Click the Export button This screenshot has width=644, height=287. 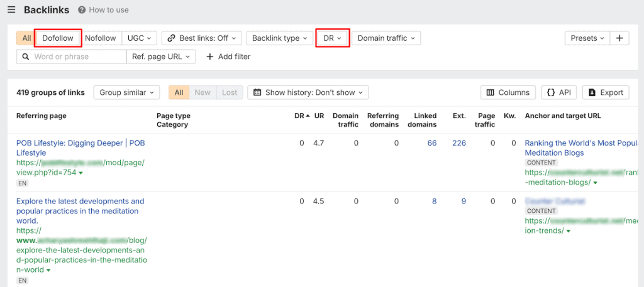[606, 92]
